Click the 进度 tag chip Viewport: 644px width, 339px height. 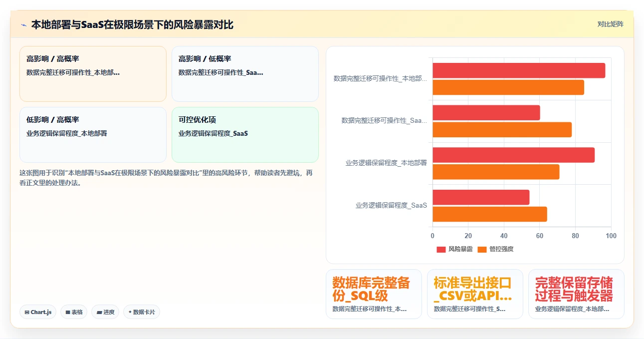(105, 312)
